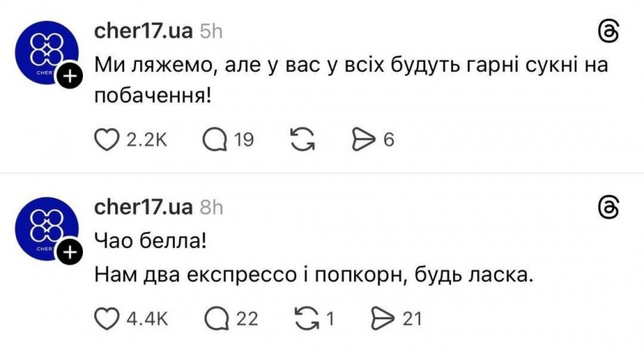Click the 8h timestamp

[x=211, y=207]
